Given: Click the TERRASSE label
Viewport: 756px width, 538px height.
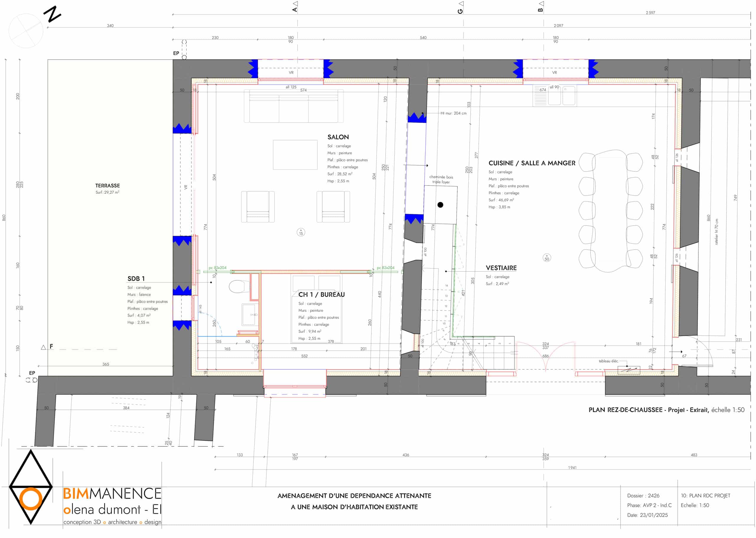Looking at the screenshot, I should [x=108, y=185].
